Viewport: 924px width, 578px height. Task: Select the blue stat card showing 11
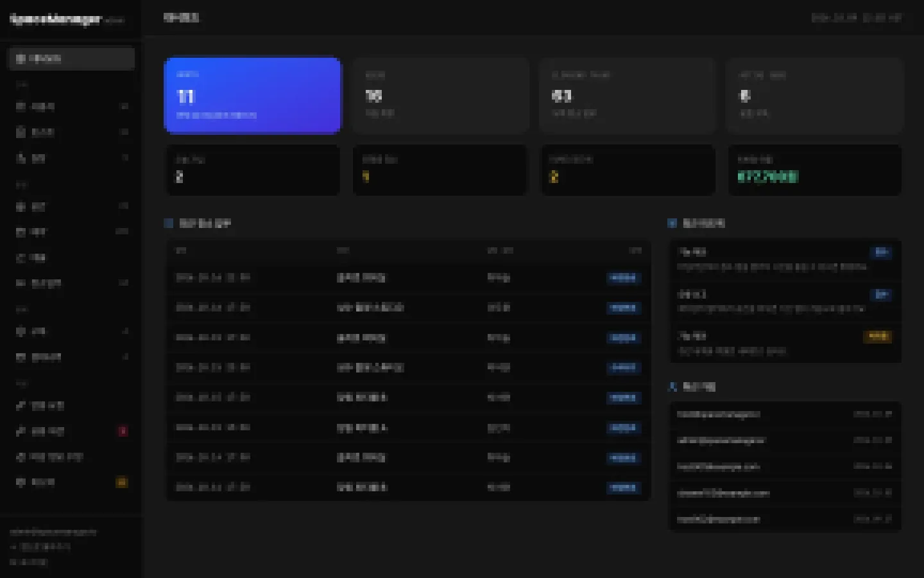253,95
